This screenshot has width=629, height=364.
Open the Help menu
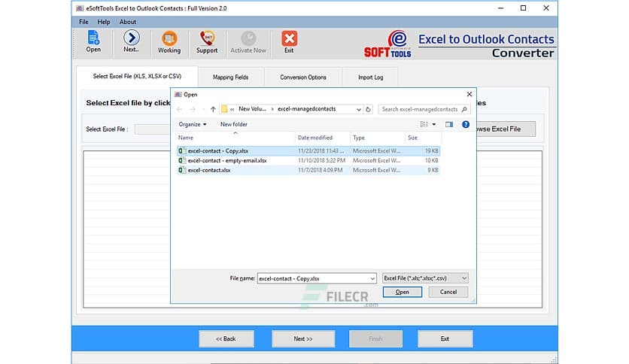pos(104,22)
